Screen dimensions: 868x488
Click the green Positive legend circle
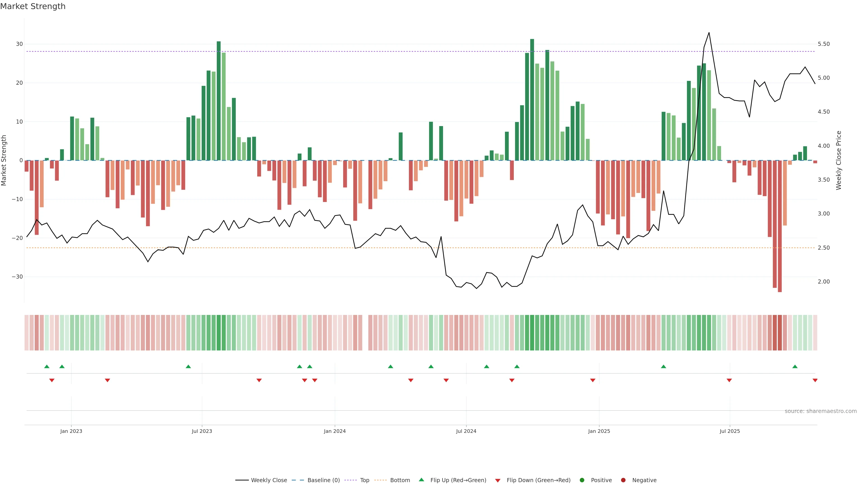(x=582, y=480)
